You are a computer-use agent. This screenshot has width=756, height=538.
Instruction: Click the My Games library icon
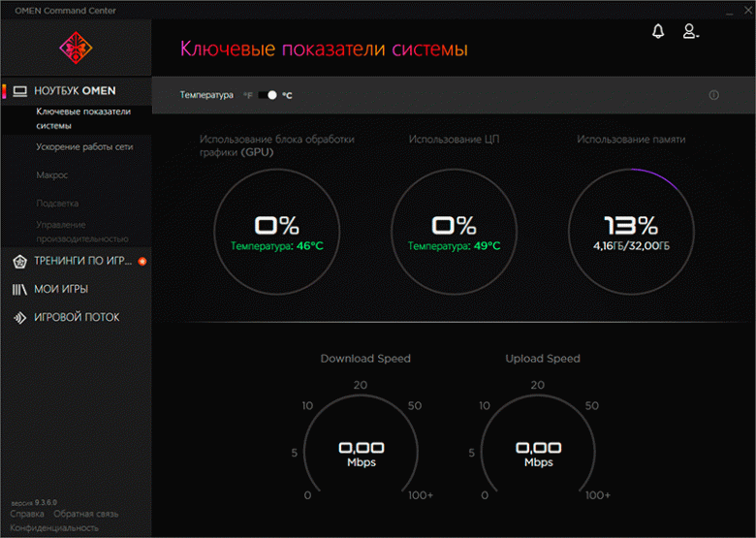[19, 289]
